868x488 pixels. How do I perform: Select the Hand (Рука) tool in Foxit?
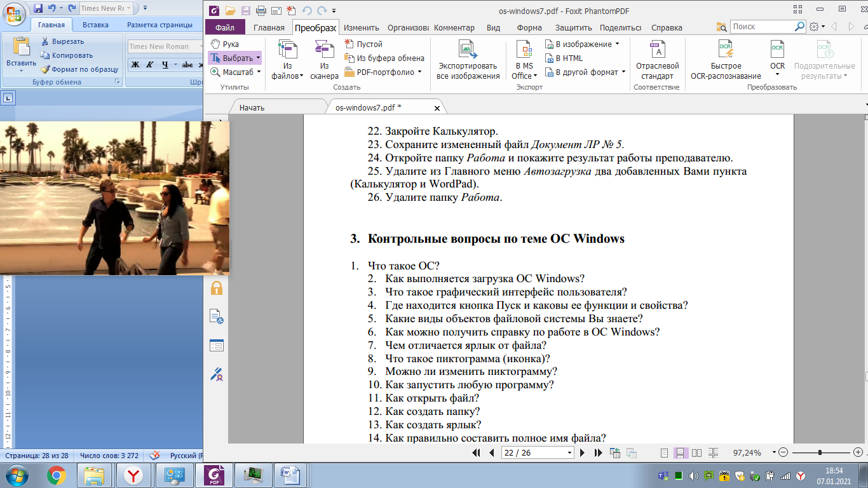pyautogui.click(x=225, y=44)
